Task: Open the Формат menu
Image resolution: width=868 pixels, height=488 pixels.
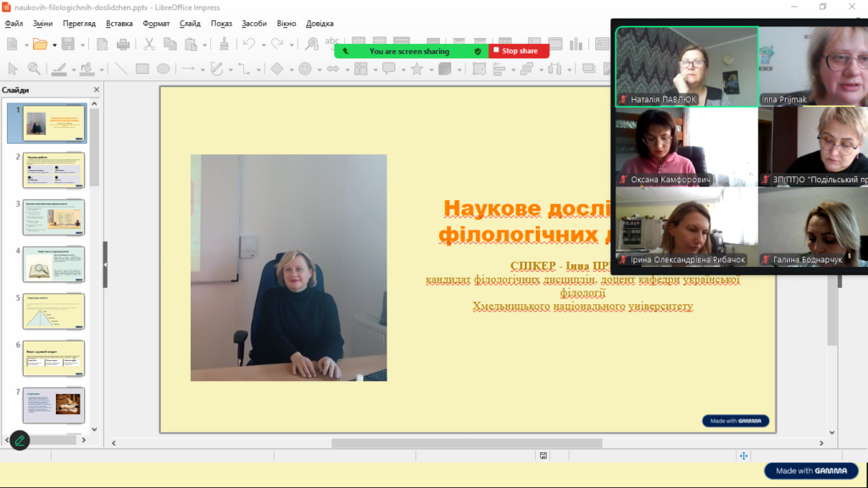Action: (156, 24)
